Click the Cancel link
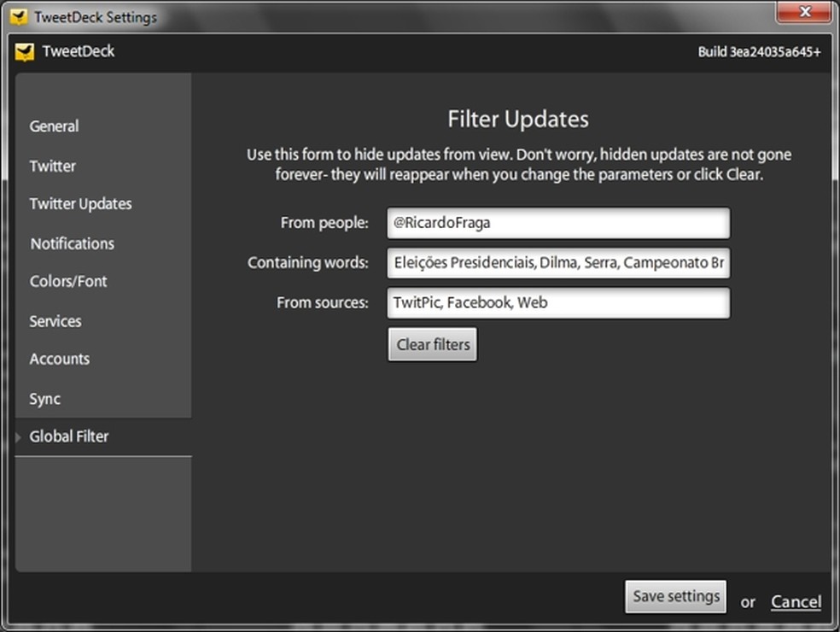840x632 pixels. pos(796,601)
